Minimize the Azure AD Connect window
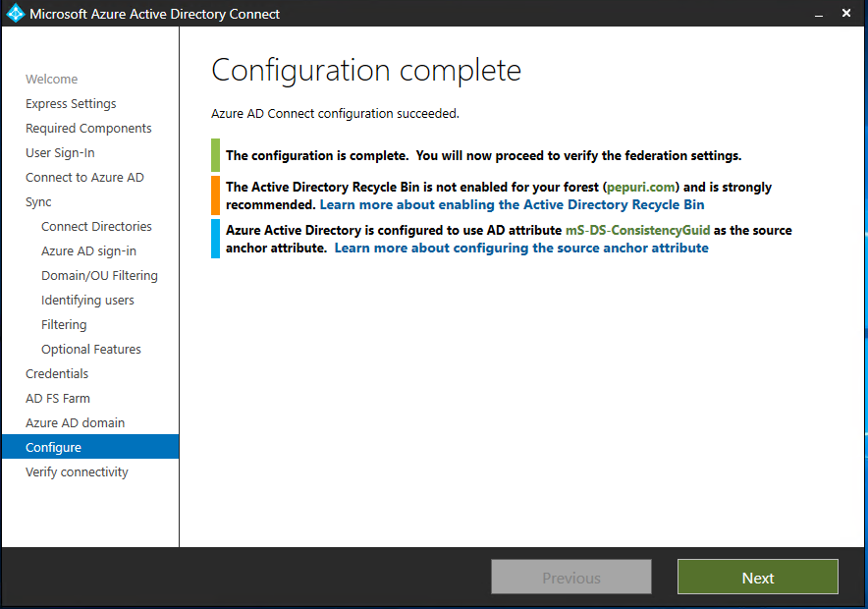The width and height of the screenshot is (868, 609). (819, 14)
